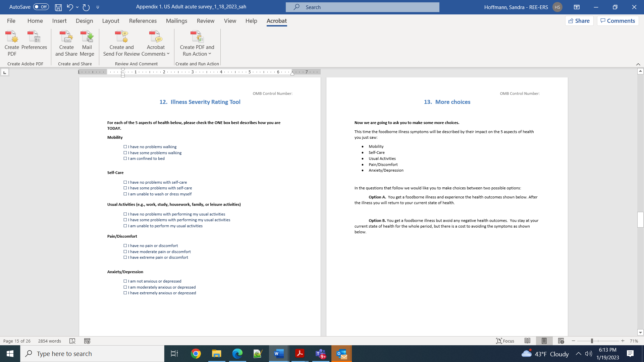Check 'I am moderately anxious or depressed'
The height and width of the screenshot is (362, 644).
point(125,287)
